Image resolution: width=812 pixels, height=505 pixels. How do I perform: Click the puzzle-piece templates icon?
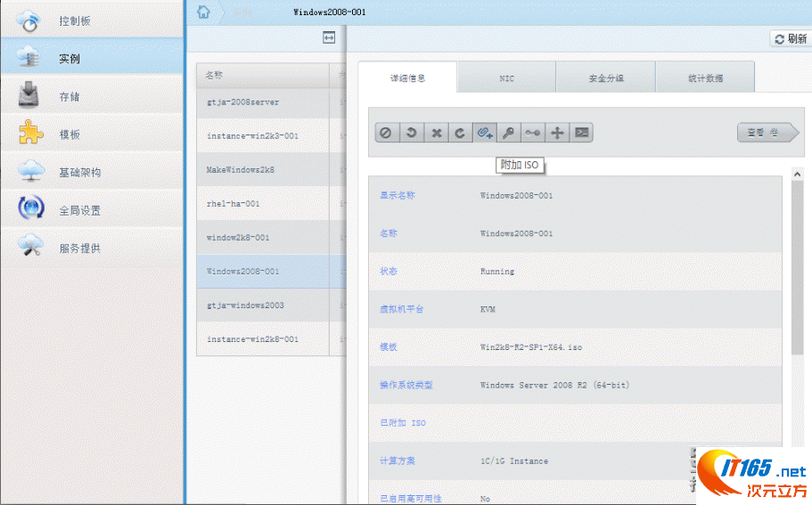pyautogui.click(x=30, y=133)
